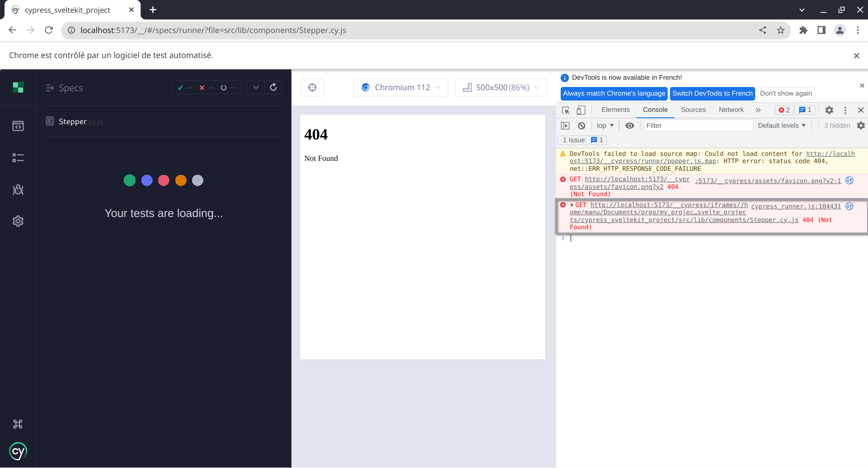Image resolution: width=868 pixels, height=468 pixels.
Task: Open the Debug panel via bug icon
Action: pos(18,189)
